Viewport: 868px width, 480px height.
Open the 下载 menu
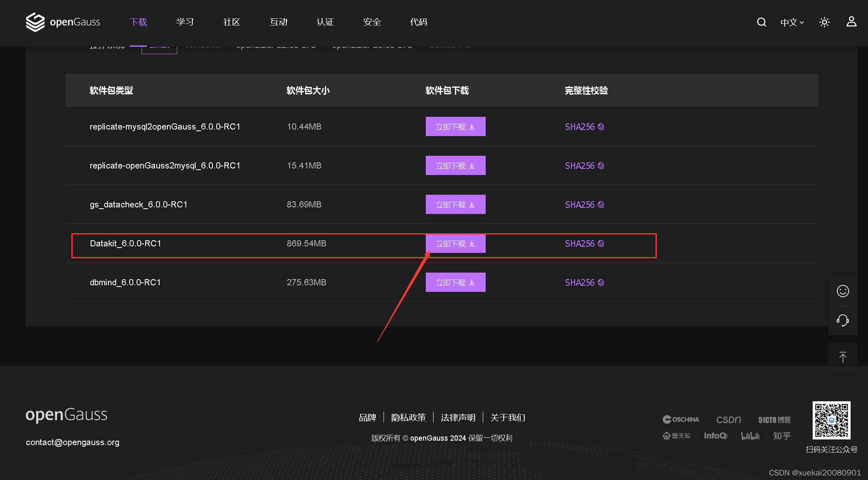click(138, 22)
